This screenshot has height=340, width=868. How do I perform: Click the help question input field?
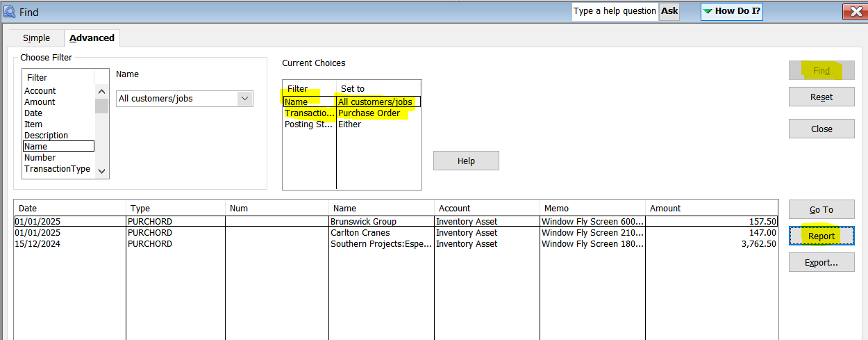click(615, 11)
